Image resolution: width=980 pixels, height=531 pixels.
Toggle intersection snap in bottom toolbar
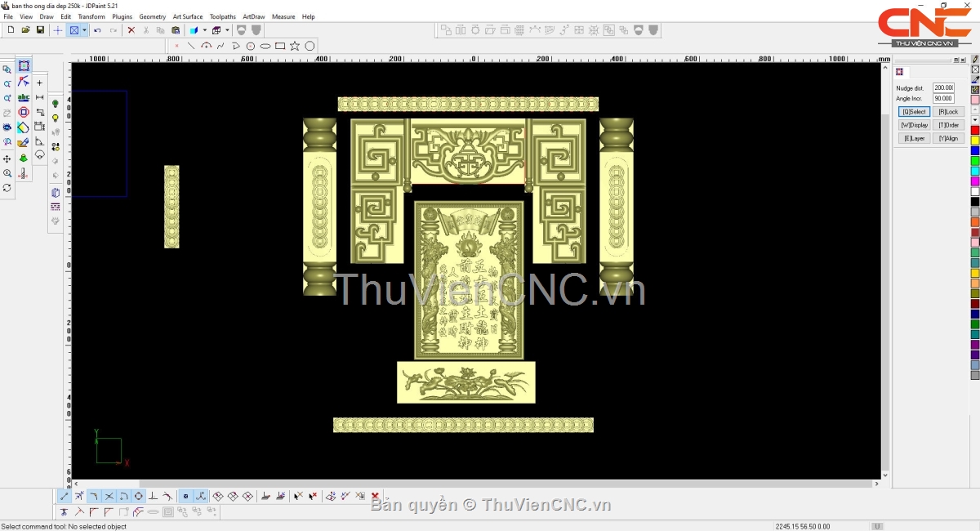(x=109, y=496)
